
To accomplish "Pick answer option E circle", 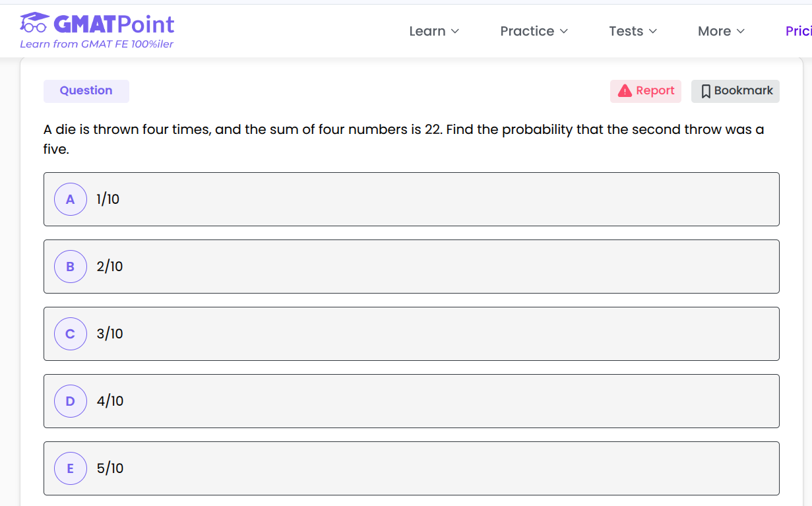I will 71,468.
